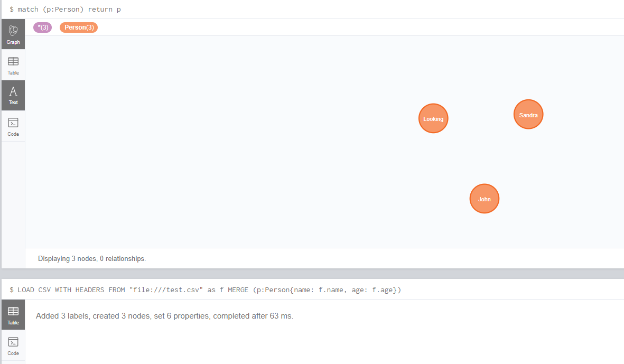Select the *(3) all-labels pill
The width and height of the screenshot is (624, 364).
pos(42,27)
